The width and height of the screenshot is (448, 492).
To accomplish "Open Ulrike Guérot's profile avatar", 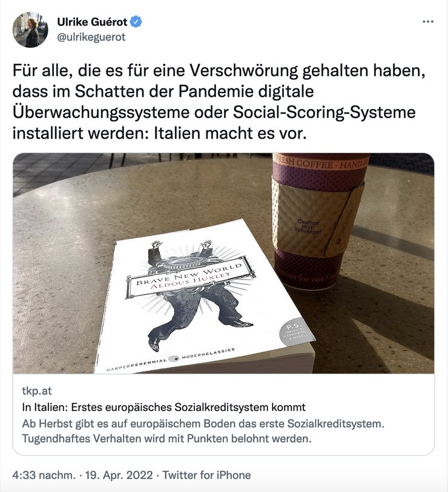I will pos(30,30).
